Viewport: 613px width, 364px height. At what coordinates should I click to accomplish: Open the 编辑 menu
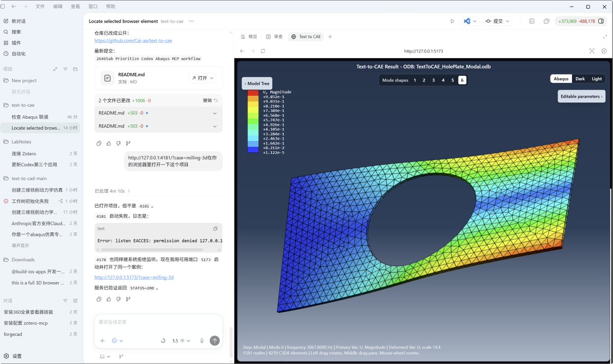click(58, 7)
